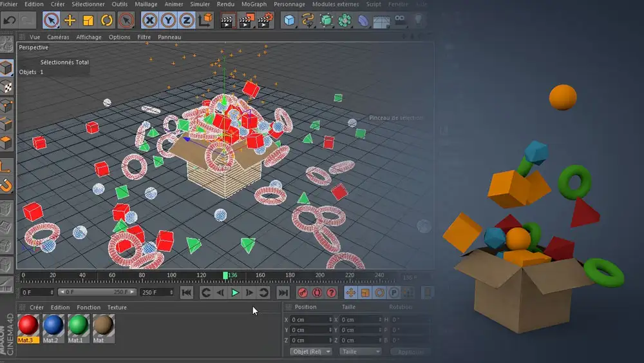Open the Fichier menu

(x=8, y=4)
